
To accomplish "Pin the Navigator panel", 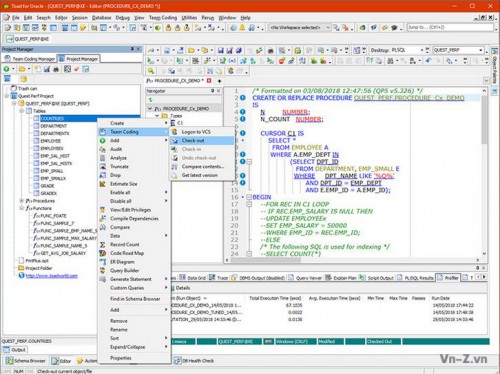I will [x=213, y=91].
